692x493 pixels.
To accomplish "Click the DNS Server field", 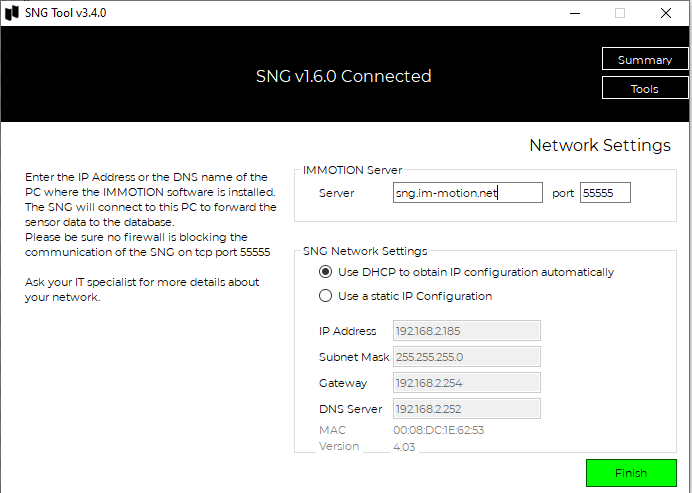I will 466,409.
